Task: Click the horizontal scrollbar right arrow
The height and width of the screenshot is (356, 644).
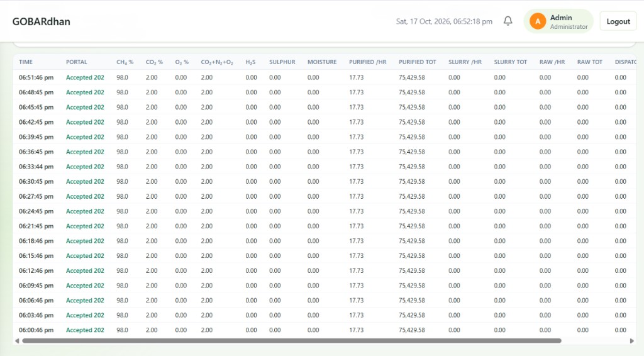Action: point(631,341)
